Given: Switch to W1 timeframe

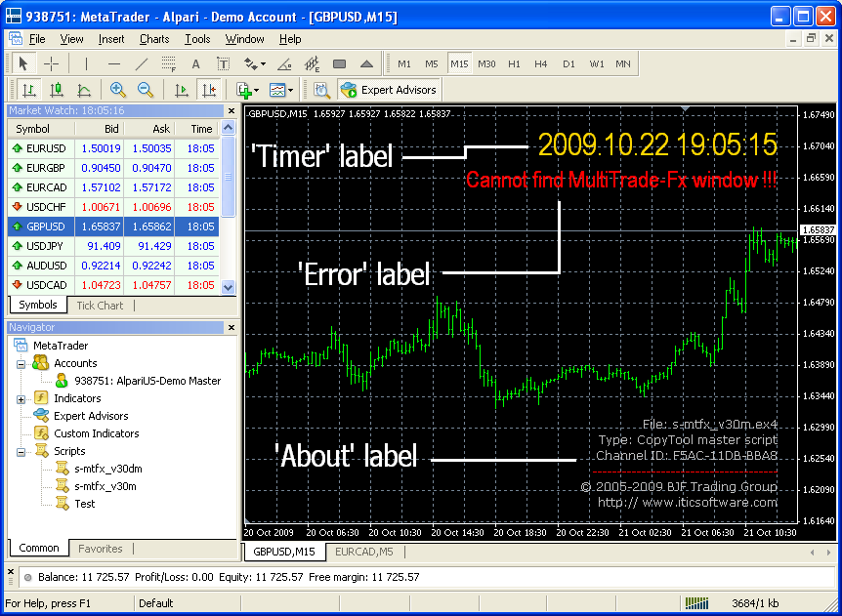Looking at the screenshot, I should coord(597,63).
